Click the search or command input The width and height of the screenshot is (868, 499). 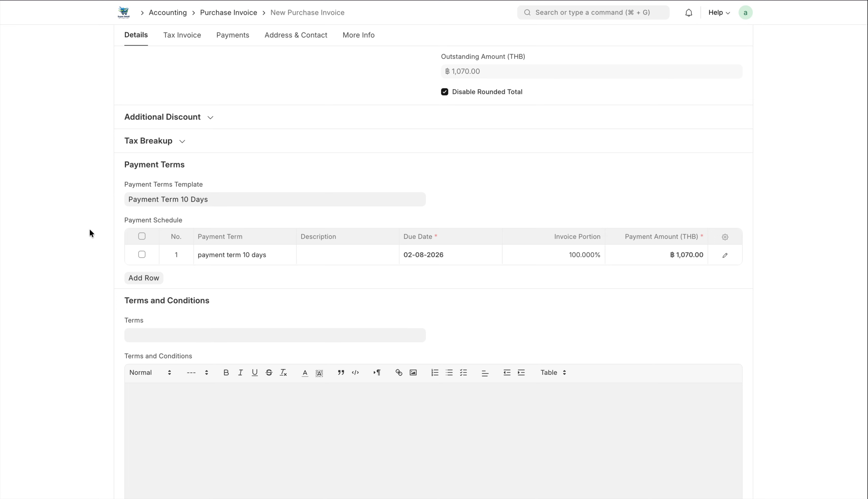[593, 13]
